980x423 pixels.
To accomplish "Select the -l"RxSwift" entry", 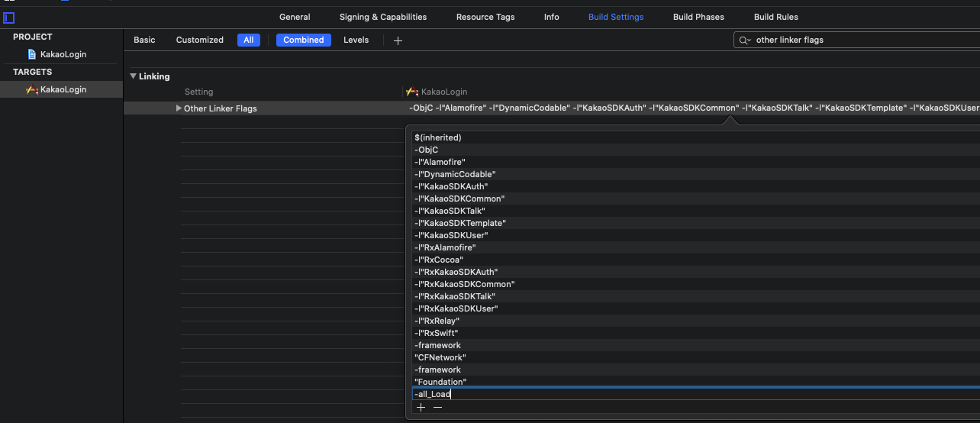I will tap(695, 333).
